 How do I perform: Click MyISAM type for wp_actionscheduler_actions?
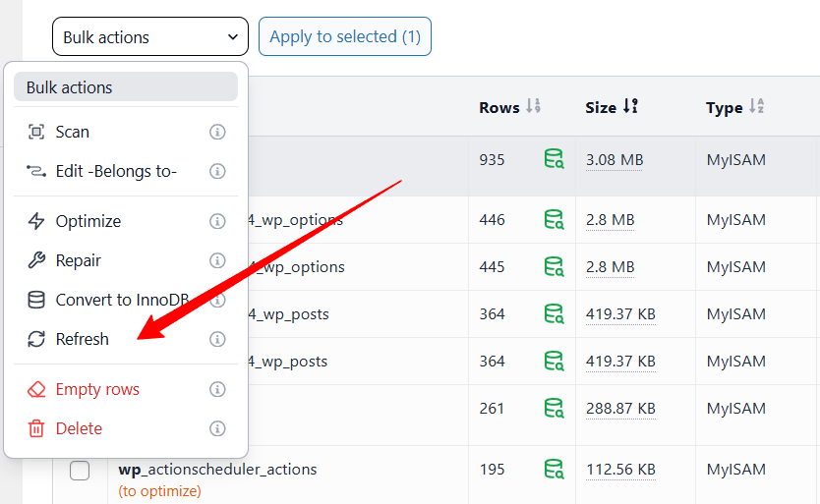point(735,469)
